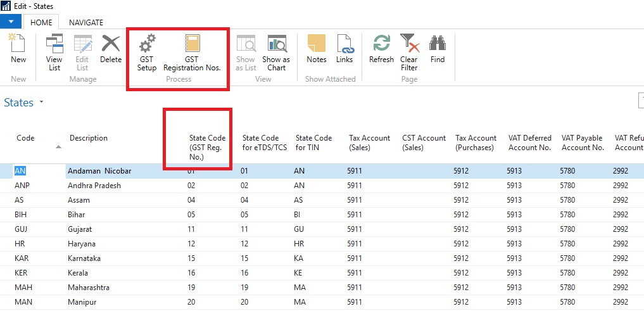Sort by the Code column header

click(25, 138)
